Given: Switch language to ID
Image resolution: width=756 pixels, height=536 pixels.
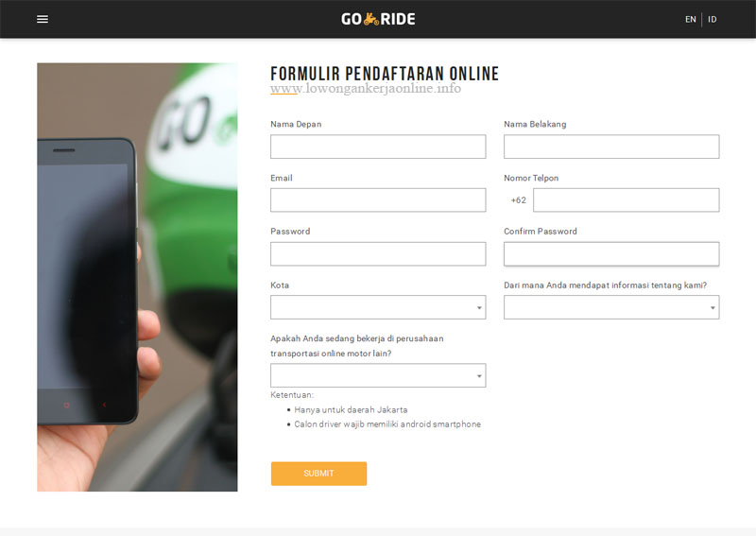Looking at the screenshot, I should point(713,19).
